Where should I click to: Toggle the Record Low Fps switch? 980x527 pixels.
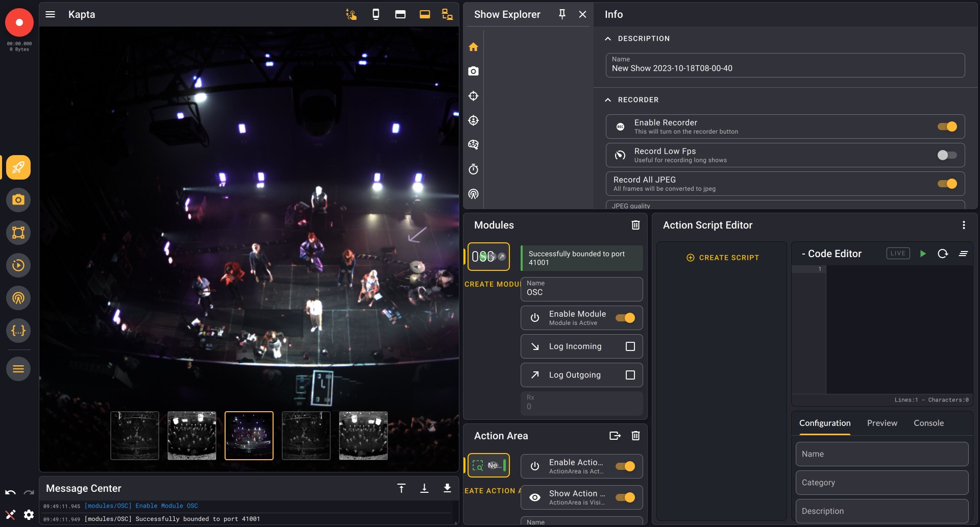pyautogui.click(x=947, y=155)
